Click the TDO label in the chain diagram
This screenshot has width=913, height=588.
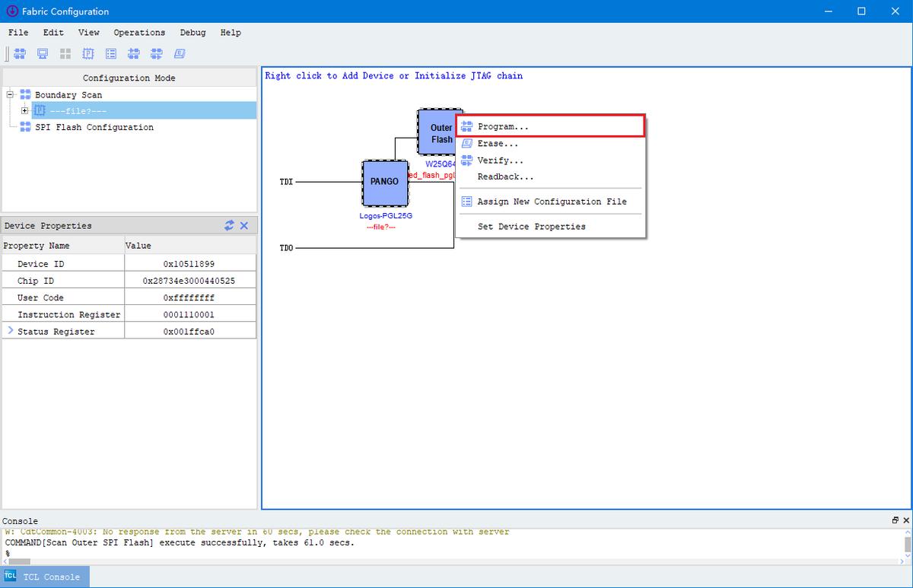(287, 248)
